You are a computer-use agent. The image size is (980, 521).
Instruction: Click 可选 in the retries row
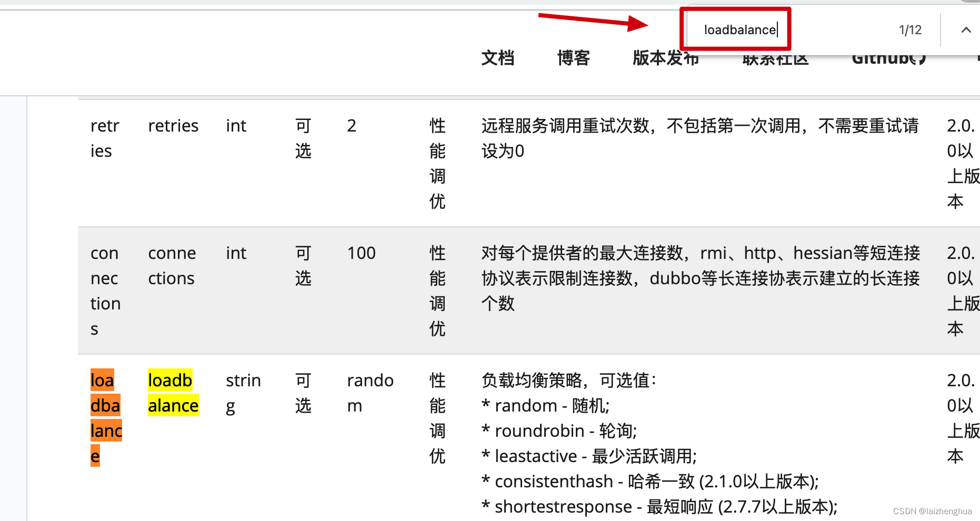click(x=303, y=138)
